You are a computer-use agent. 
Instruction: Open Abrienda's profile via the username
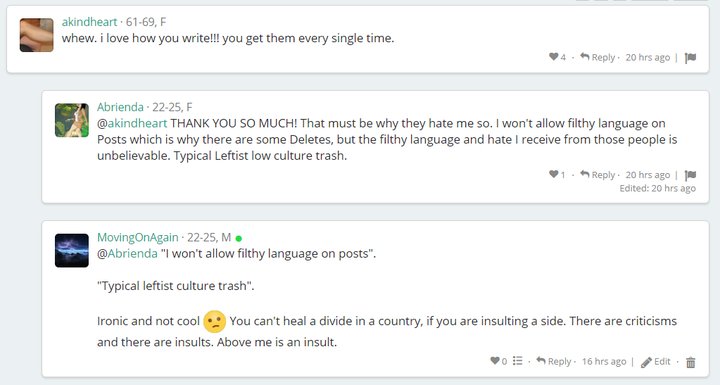(x=120, y=107)
